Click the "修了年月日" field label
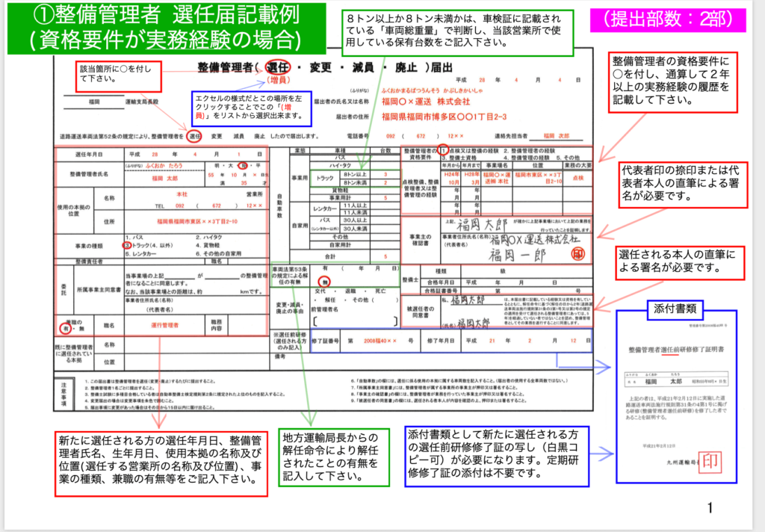 pos(441,341)
